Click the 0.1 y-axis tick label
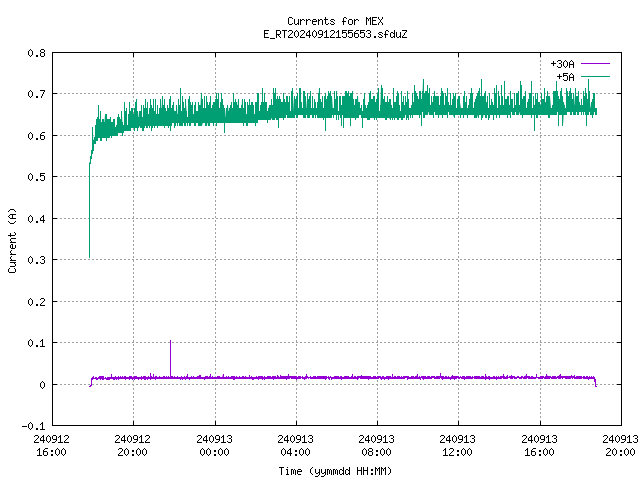640x480 pixels. [x=36, y=343]
